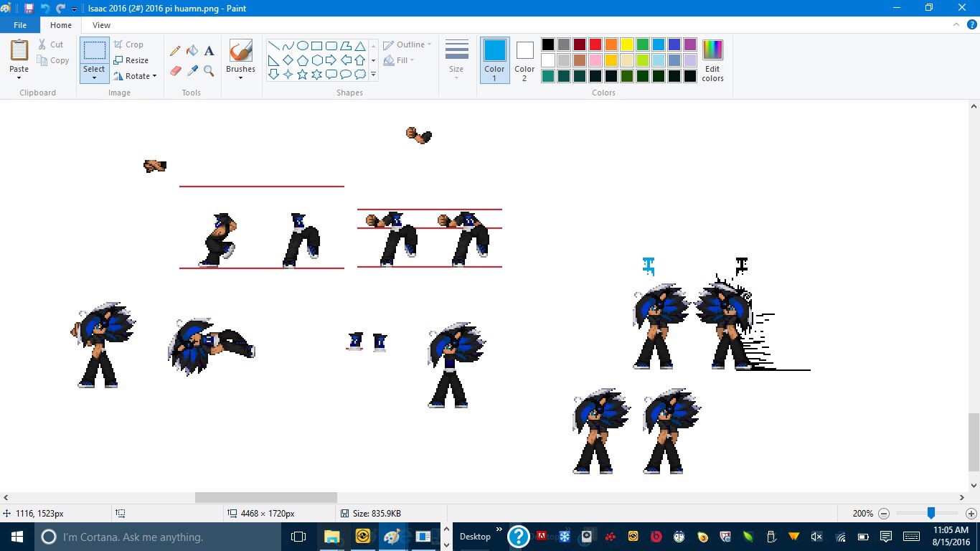The height and width of the screenshot is (551, 980).
Task: Pick the Triangle shape
Action: [x=359, y=46]
